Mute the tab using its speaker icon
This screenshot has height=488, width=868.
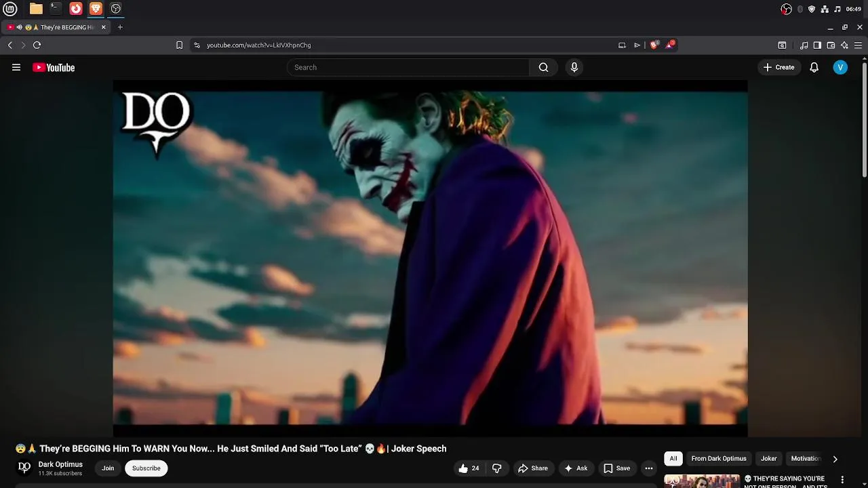point(19,27)
